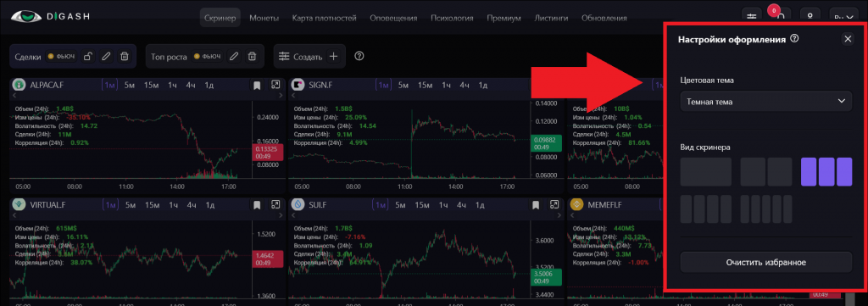Image resolution: width=868 pixels, height=306 pixels.
Task: Bookmark the ALPACA.F chart
Action: click(257, 86)
